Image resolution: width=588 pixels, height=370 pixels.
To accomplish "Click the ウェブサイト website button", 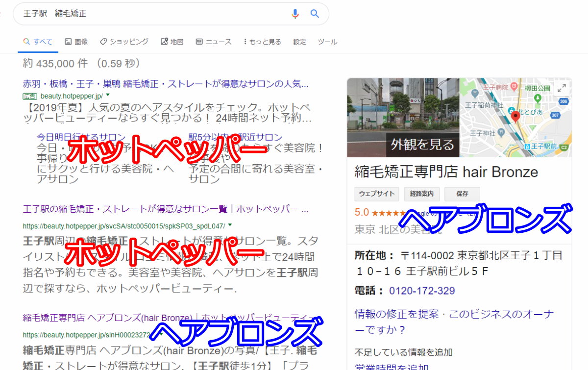I will tap(376, 194).
